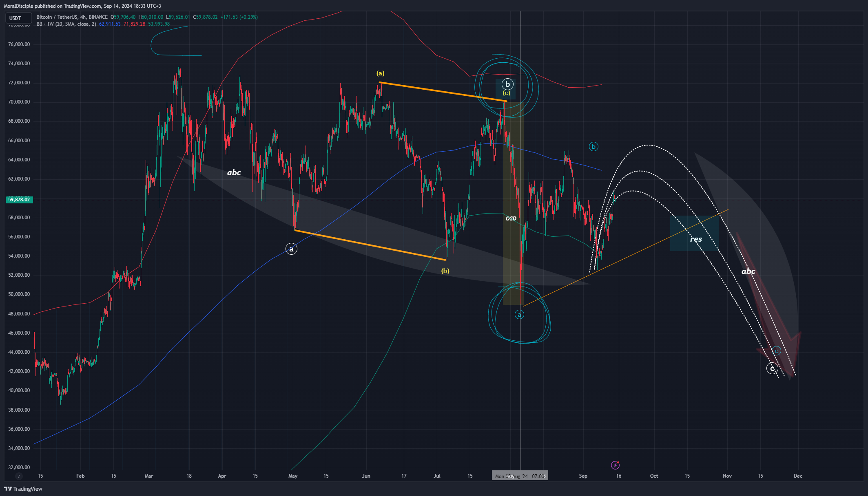Select the BB 1W indicator legend

66,24
